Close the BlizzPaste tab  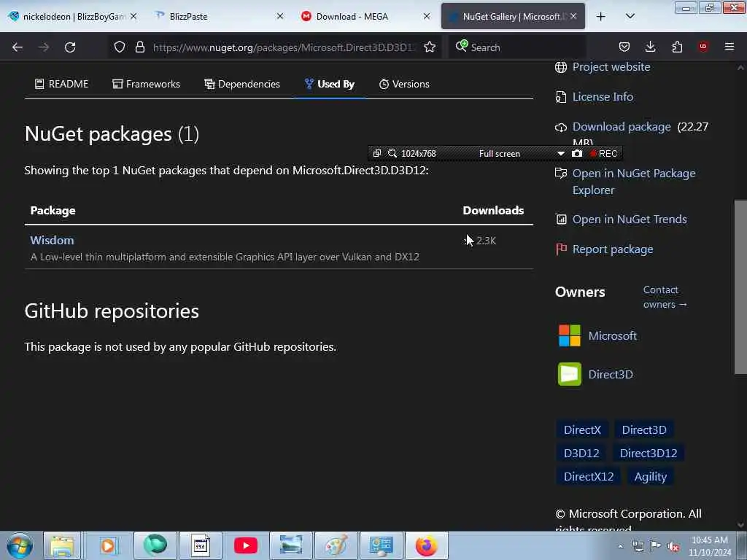pos(280,16)
